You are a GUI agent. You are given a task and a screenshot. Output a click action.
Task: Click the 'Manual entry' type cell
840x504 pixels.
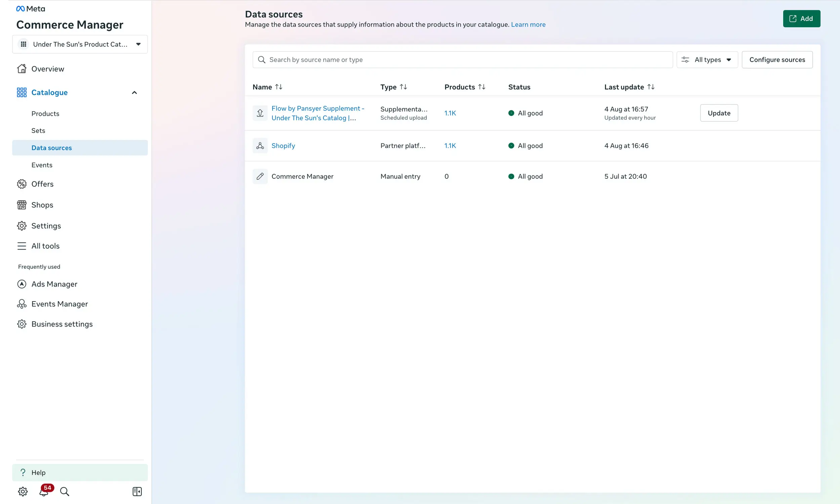(400, 176)
